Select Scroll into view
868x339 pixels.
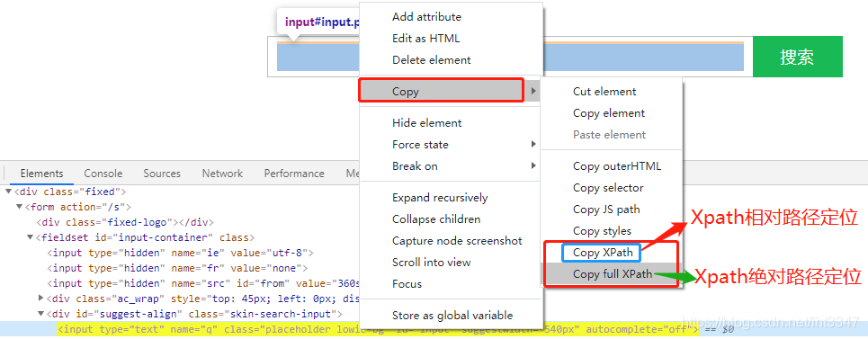[x=431, y=263]
